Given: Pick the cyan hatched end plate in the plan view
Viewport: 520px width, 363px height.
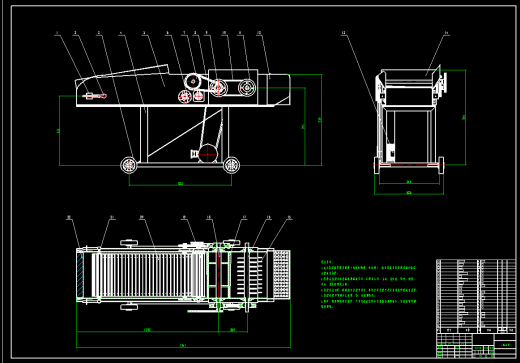Looking at the screenshot, I should tap(80, 275).
